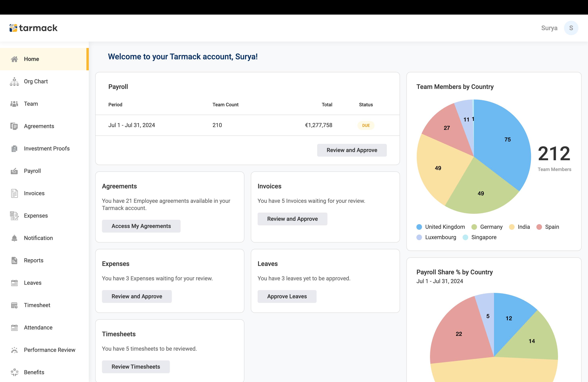The width and height of the screenshot is (588, 382).
Task: Go to Payroll in the sidebar
Action: click(x=32, y=171)
